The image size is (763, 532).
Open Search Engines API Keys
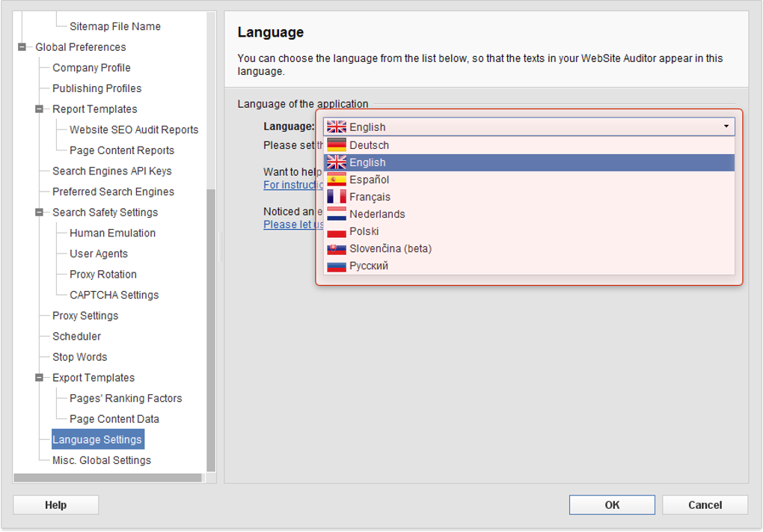tap(112, 171)
